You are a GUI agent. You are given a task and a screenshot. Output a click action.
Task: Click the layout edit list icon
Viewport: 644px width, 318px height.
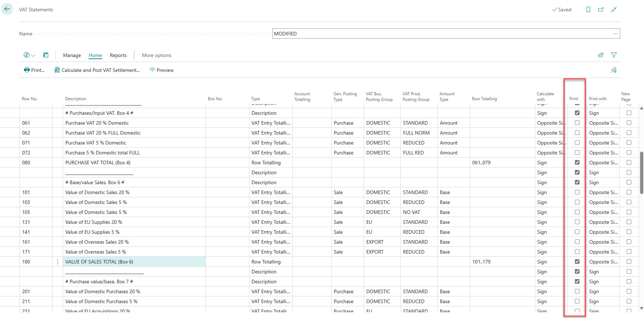coord(46,55)
